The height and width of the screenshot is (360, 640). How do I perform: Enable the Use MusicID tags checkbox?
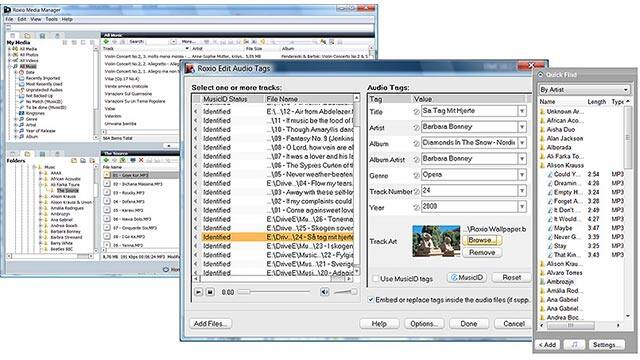tap(376, 279)
